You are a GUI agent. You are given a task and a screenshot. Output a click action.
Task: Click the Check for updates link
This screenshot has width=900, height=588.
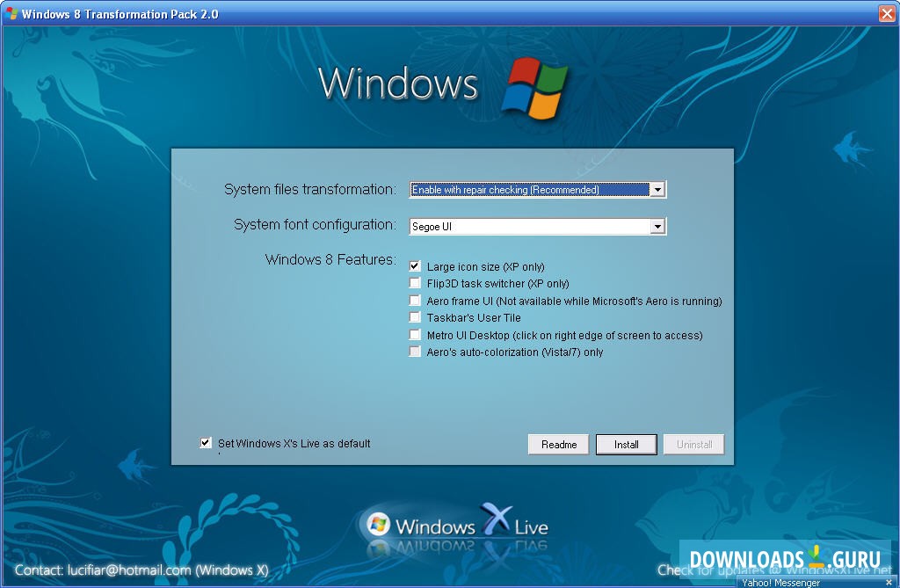coord(774,570)
